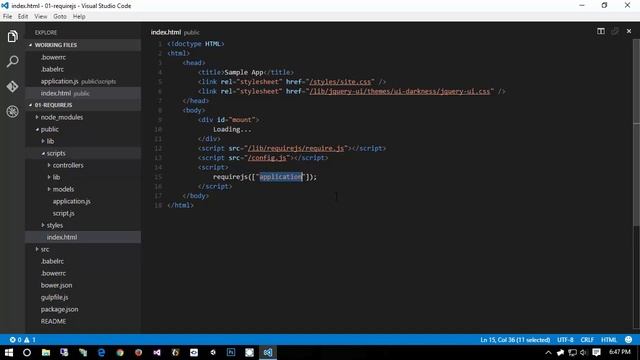Open Photoshop from taskbar

click(x=231, y=352)
